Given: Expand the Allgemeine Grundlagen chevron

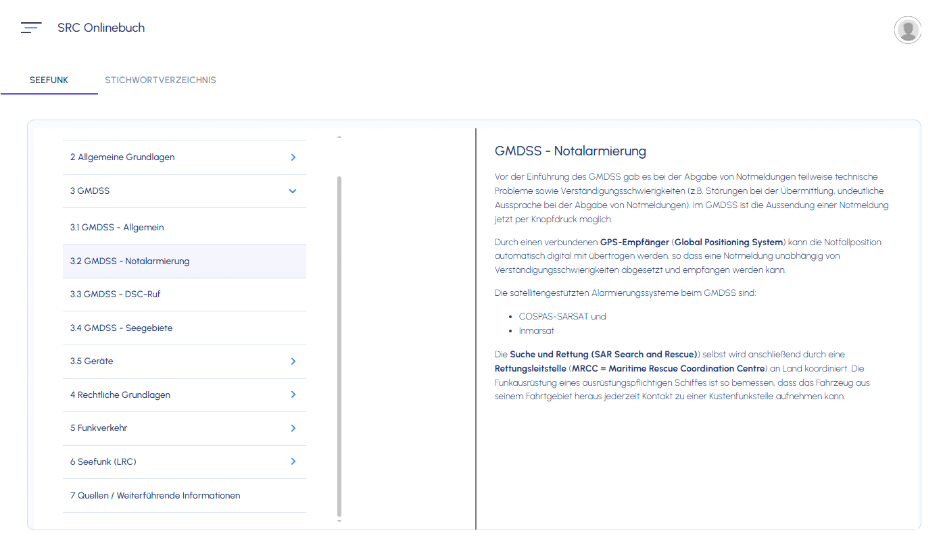Looking at the screenshot, I should click(293, 157).
